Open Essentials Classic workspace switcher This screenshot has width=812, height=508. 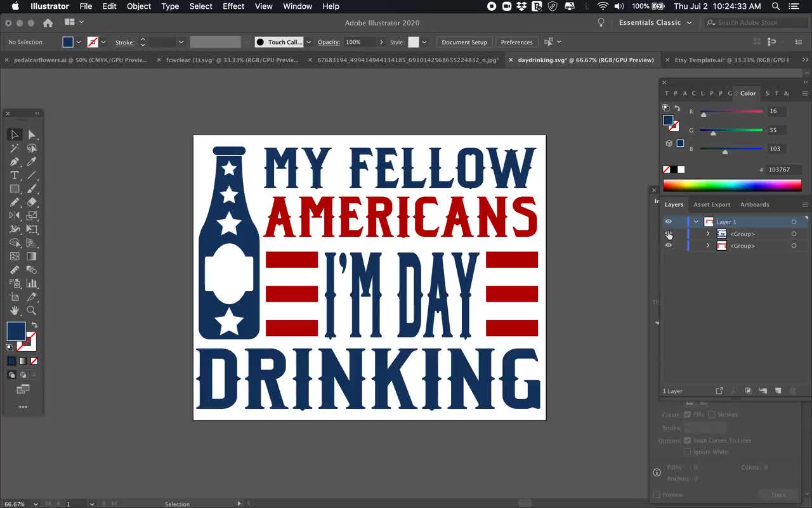point(656,22)
